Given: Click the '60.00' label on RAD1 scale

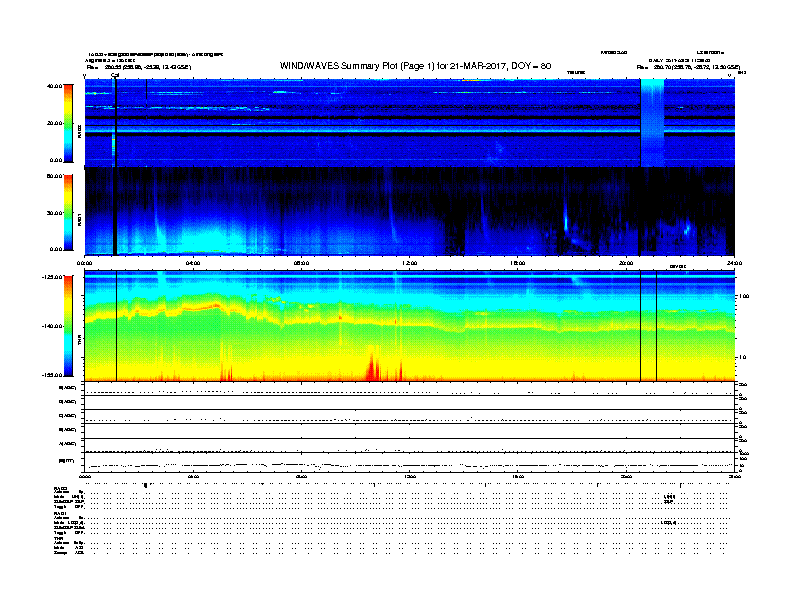Looking at the screenshot, I should pos(55,176).
